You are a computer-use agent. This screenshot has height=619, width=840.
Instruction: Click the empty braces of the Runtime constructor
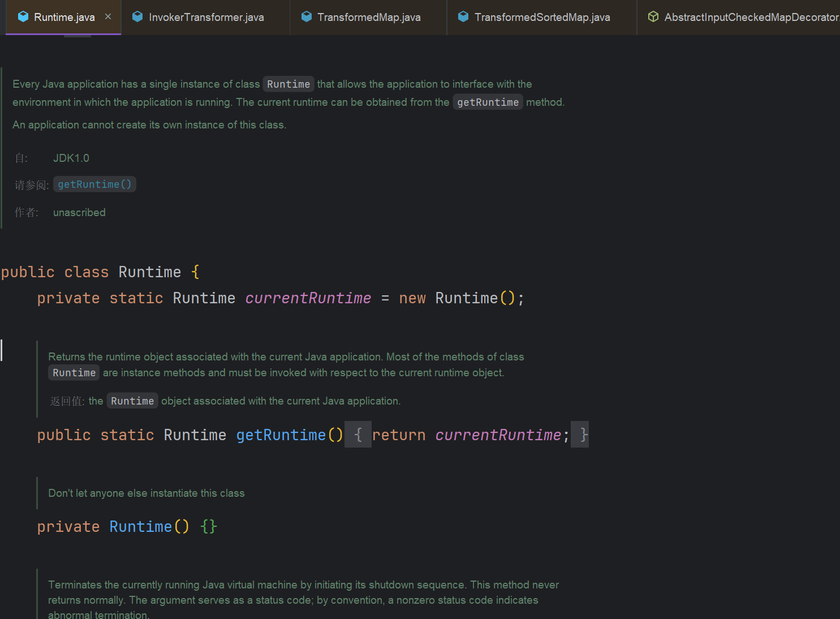[x=209, y=527]
